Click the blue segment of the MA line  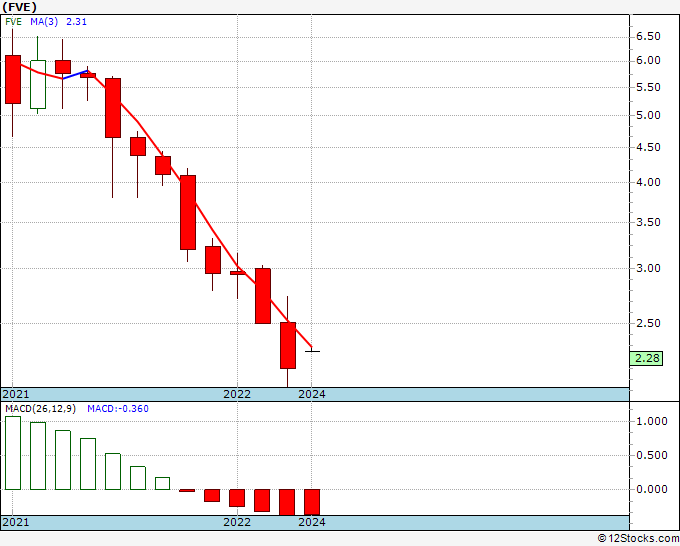point(75,75)
